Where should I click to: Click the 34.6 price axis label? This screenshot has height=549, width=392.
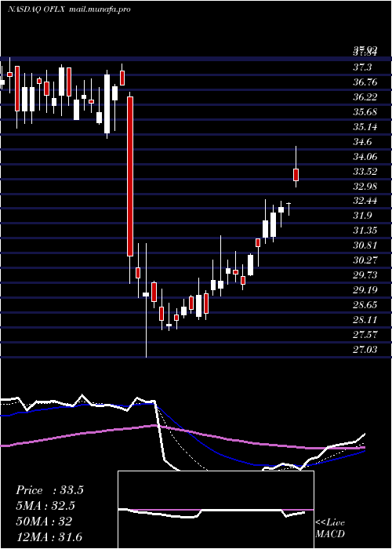[362, 142]
